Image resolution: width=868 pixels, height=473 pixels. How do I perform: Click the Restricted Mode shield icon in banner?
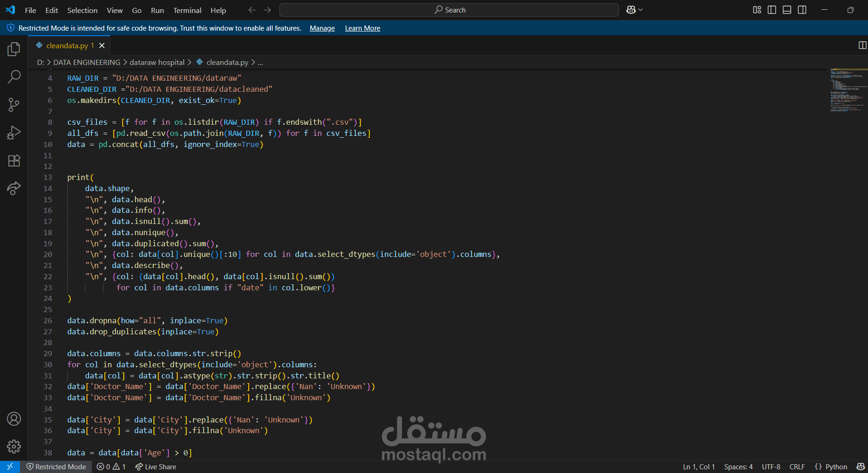[10, 28]
